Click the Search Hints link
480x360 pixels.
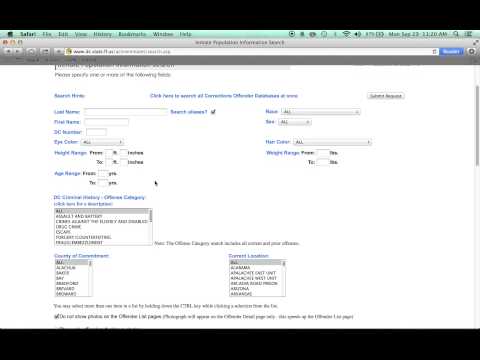(69, 96)
